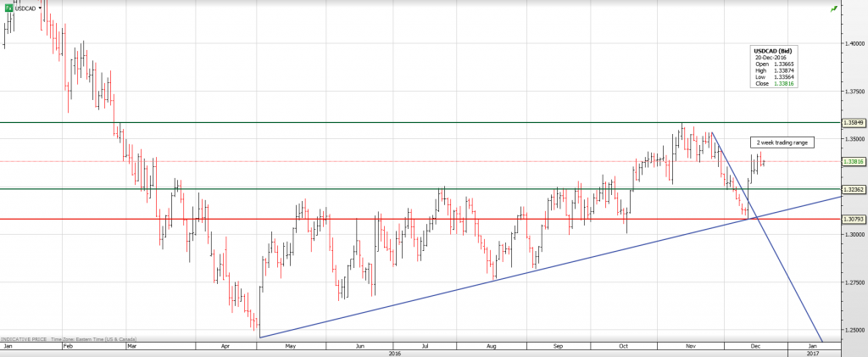Click the 1.30793 red level price label
This screenshot has width=868, height=357.
point(853,220)
